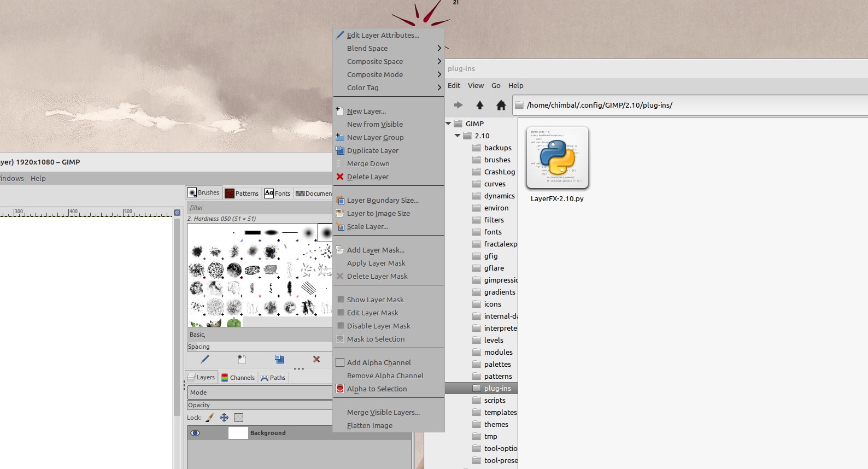Screen dimensions: 868x469
Task: Duplicate the selected brush
Action: coord(279,359)
